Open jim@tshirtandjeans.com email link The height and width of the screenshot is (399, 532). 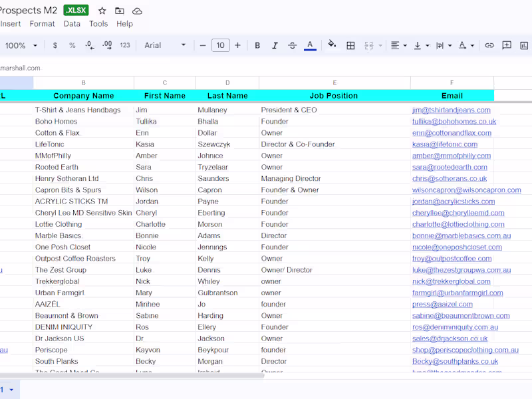[452, 110]
